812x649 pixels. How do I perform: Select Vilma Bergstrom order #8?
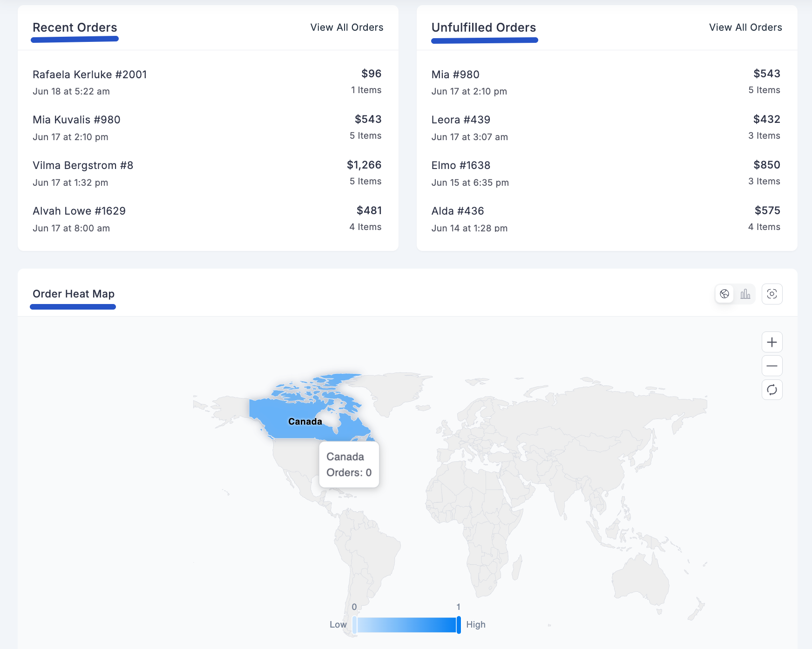(83, 165)
